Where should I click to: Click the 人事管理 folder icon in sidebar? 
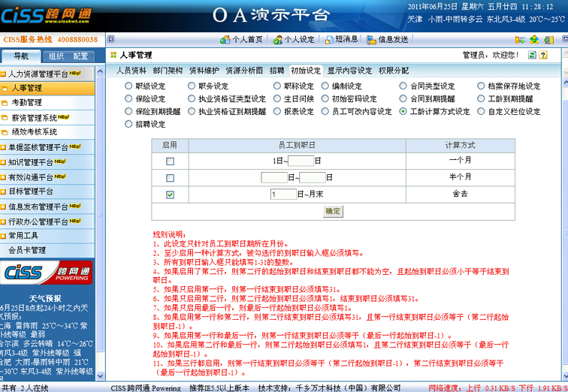click(5, 89)
